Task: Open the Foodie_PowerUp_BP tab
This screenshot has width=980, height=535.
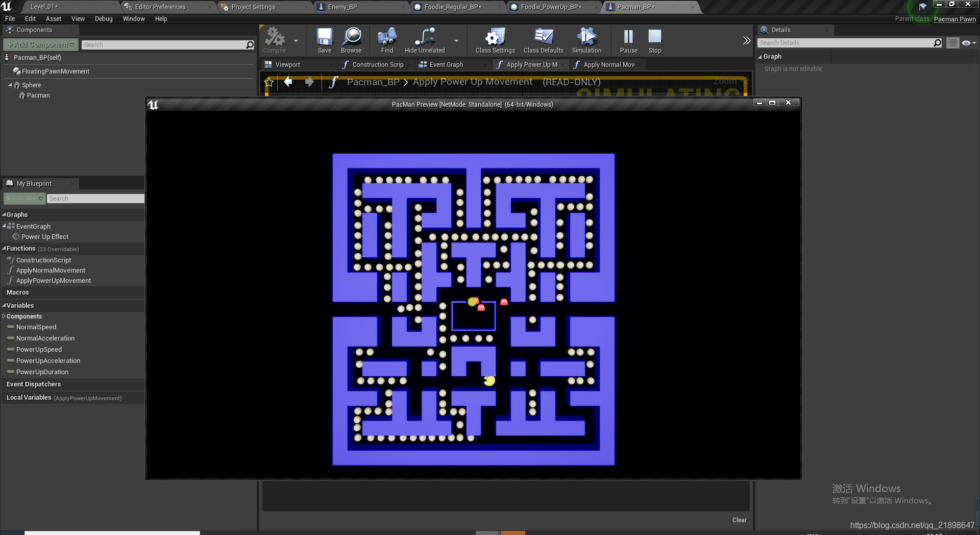Action: (x=550, y=7)
